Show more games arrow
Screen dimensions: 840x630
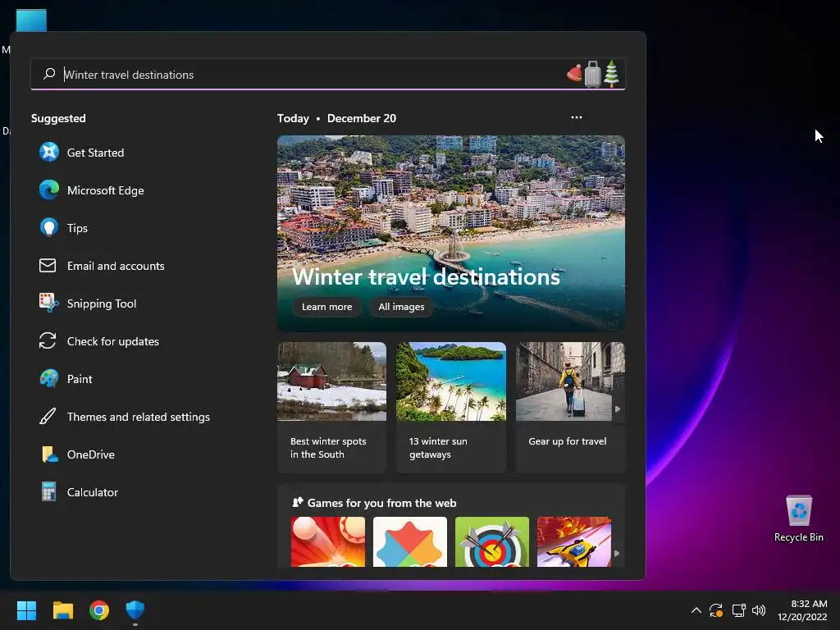[617, 554]
